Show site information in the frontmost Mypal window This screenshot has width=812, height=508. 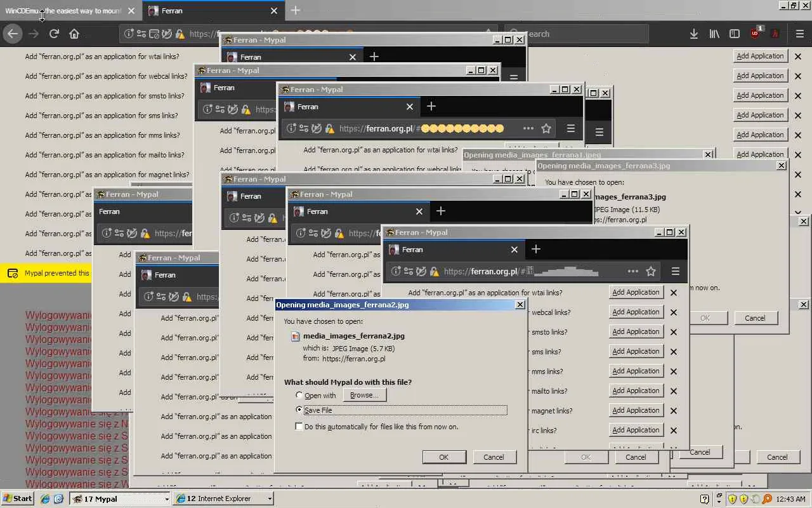(x=396, y=271)
